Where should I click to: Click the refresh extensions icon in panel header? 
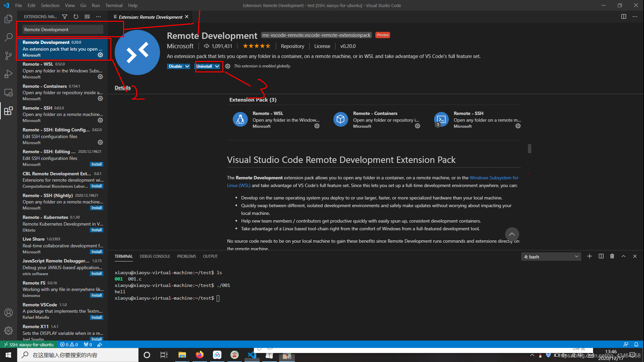pyautogui.click(x=75, y=17)
